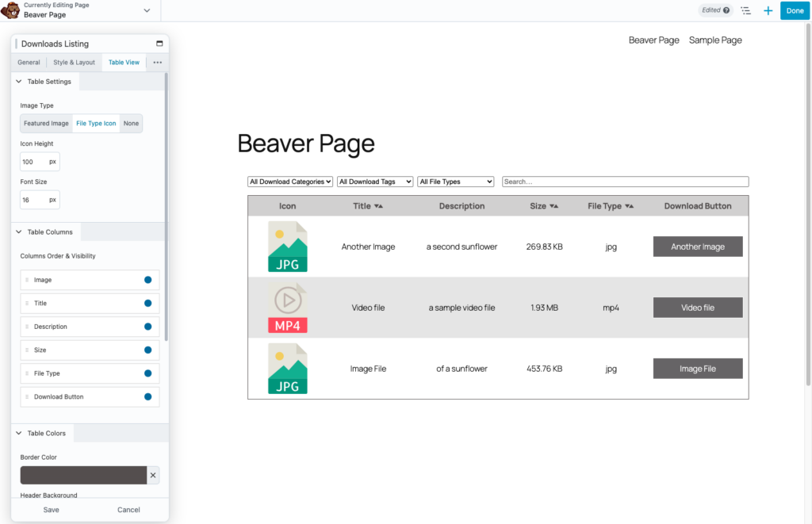Screen dimensions: 812x524
Task: Click the Beaver Builder logo icon
Action: pos(10,10)
